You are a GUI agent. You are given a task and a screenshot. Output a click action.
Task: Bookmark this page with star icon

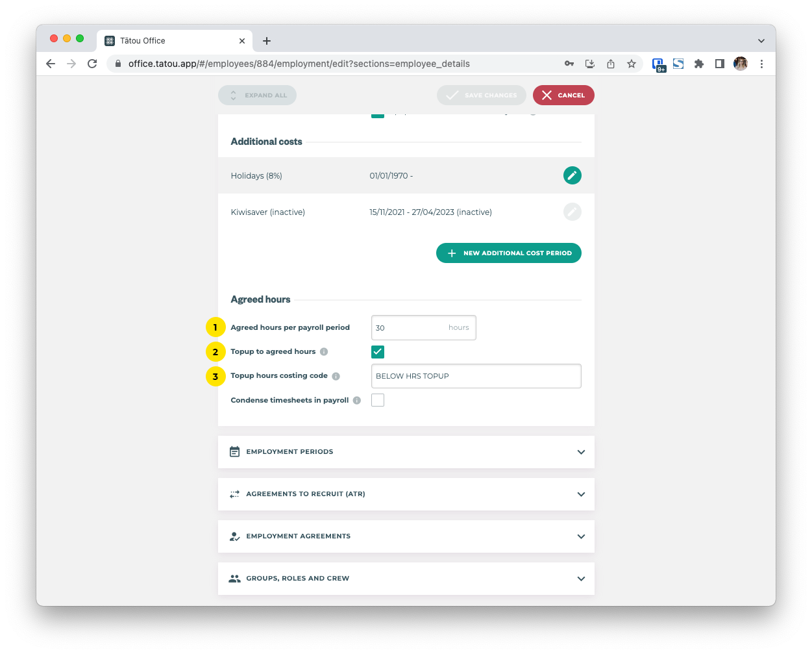click(631, 64)
